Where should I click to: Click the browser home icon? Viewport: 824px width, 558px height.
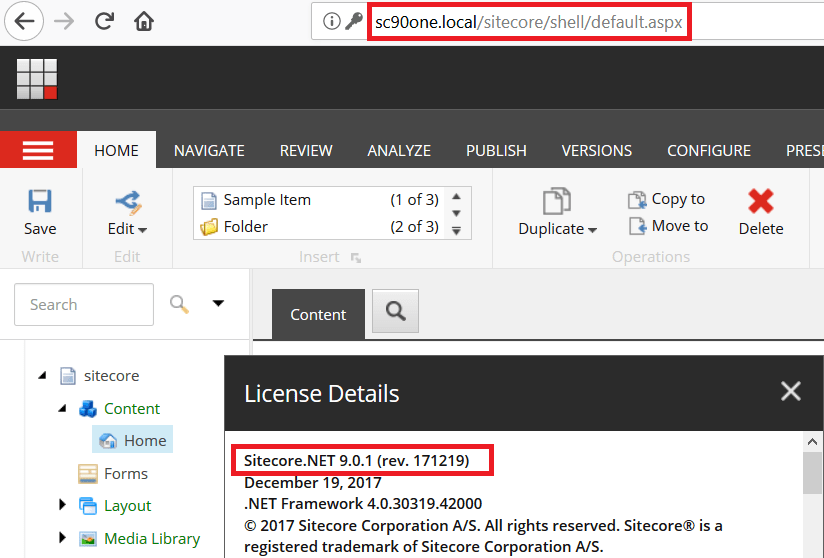coord(144,21)
